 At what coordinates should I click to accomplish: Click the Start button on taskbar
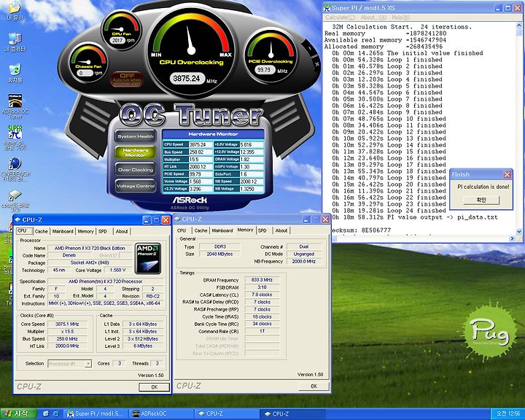[x=18, y=413]
